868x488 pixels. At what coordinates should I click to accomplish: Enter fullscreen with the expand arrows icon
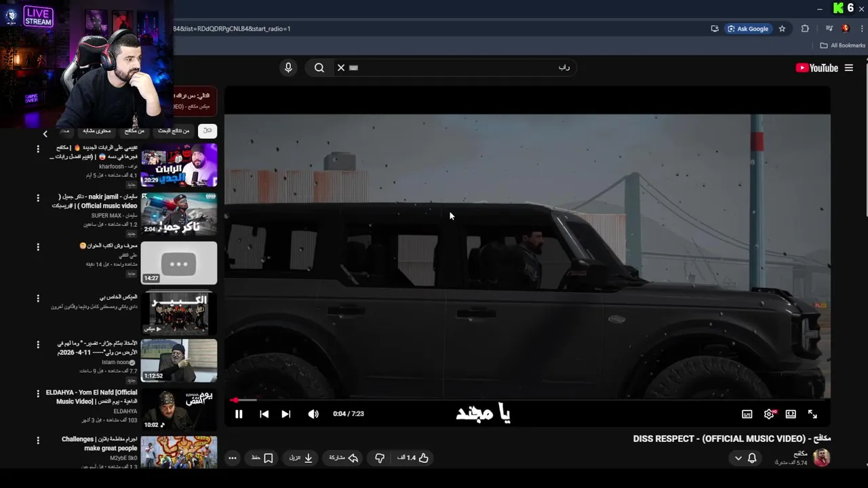point(812,414)
